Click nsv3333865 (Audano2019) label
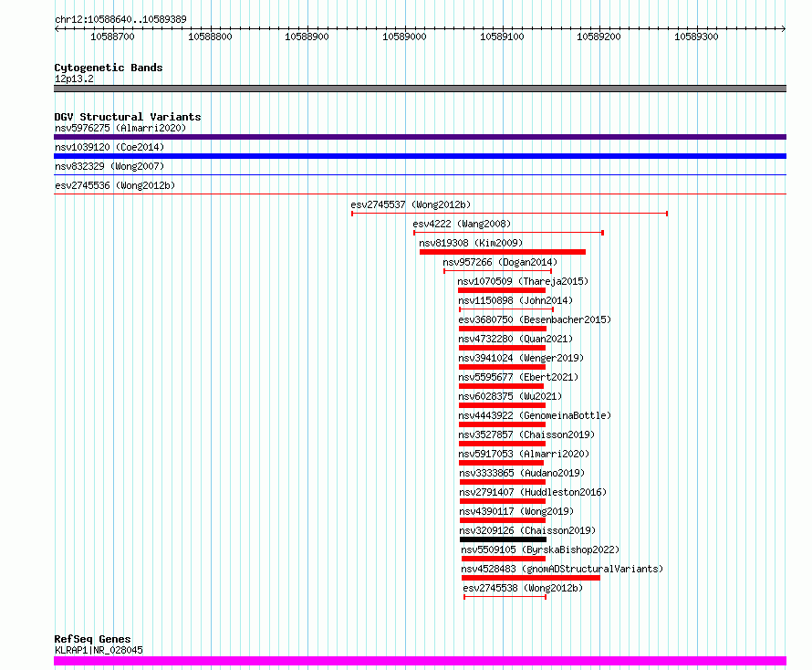This screenshot has width=812, height=670. [522, 473]
